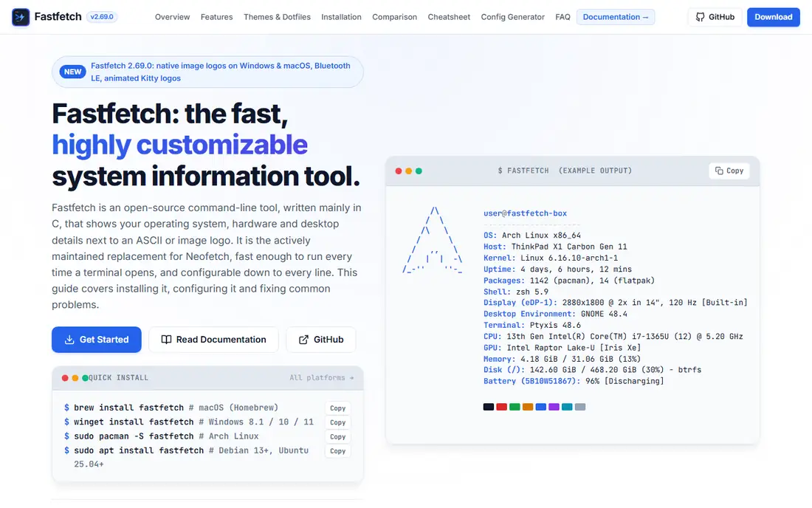812x508 pixels.
Task: Click the Kernel: Linux 6.16.10-arch1-1 line
Action: [551, 258]
